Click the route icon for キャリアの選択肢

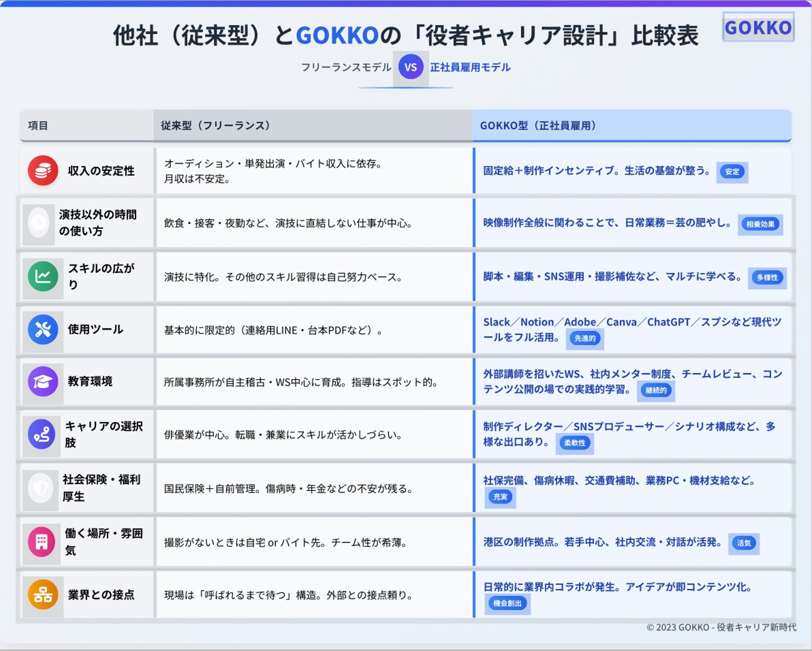[x=42, y=434]
